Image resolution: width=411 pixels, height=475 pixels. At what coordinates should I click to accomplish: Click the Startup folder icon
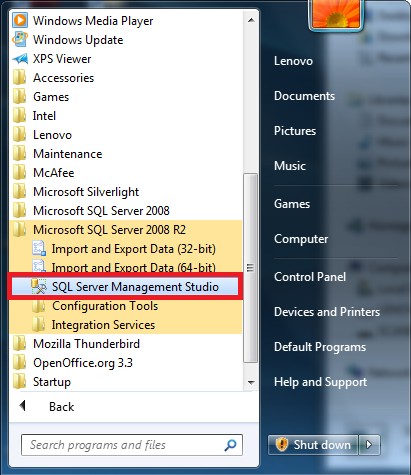pos(19,382)
